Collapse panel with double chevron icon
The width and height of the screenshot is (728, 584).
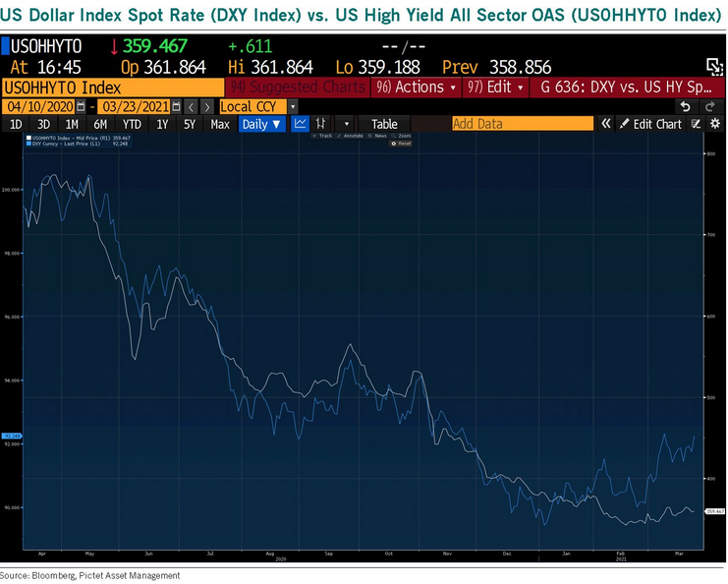[x=605, y=124]
